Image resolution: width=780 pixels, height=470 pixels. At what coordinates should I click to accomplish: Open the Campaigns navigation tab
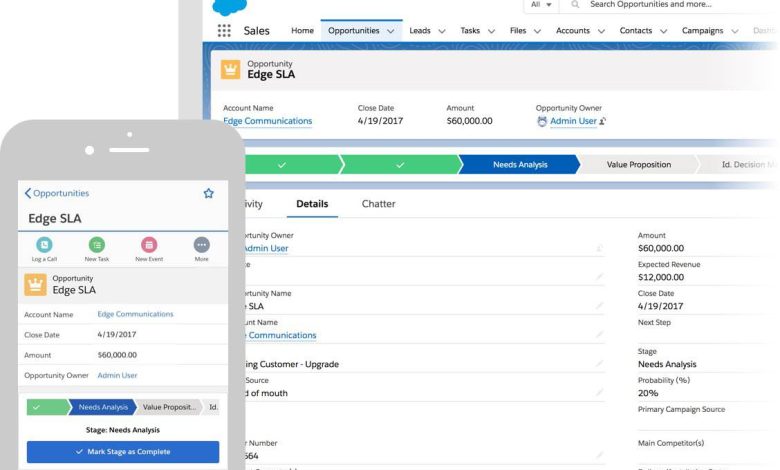click(702, 31)
